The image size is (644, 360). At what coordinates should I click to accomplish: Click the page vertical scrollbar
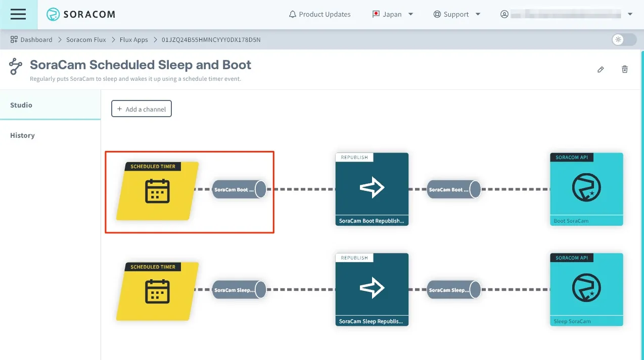tap(641, 204)
